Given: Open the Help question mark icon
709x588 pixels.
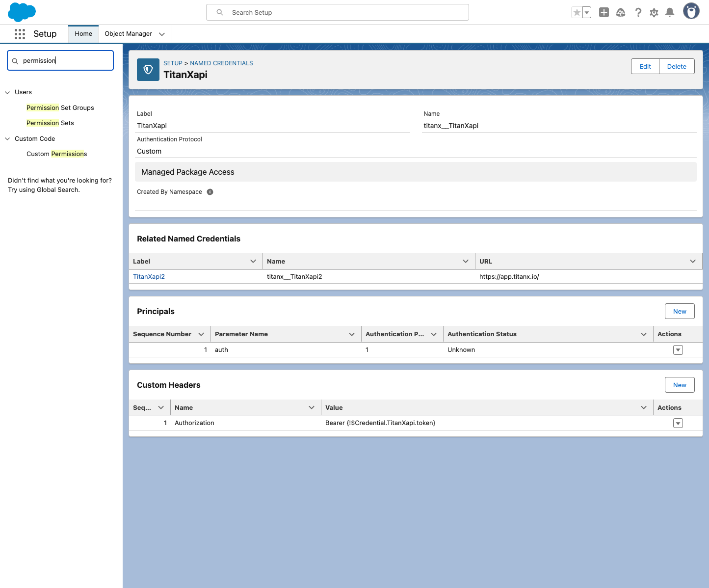Looking at the screenshot, I should [x=638, y=12].
